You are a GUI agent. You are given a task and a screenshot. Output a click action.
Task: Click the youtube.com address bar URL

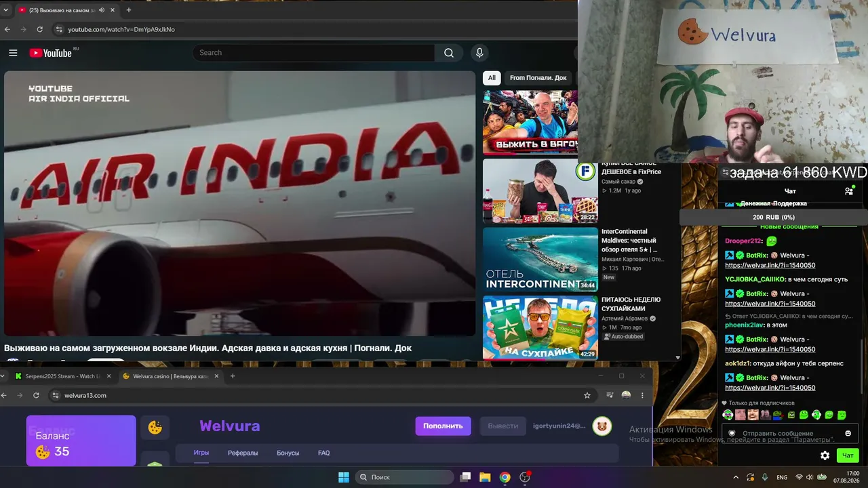(x=121, y=30)
